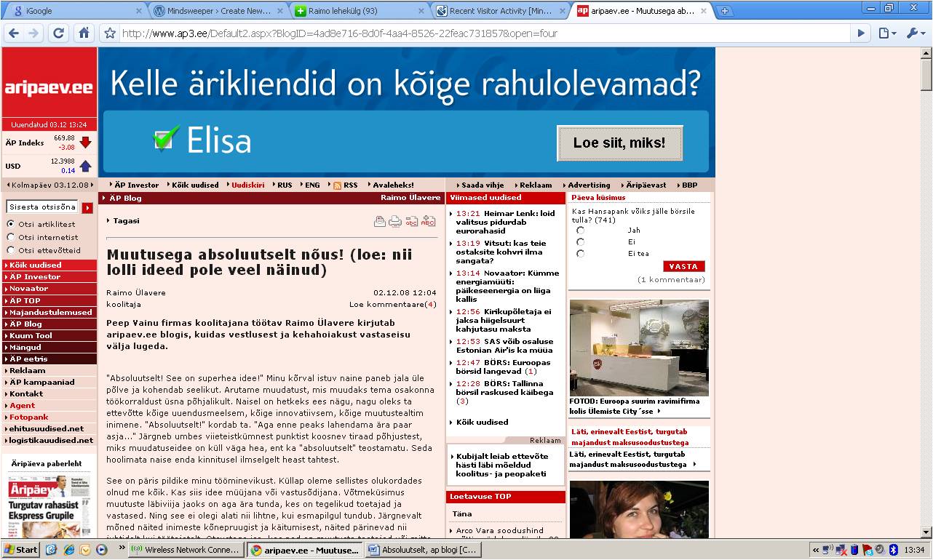Choose Ei in the poll
Screen dimensions: 933x560
click(580, 242)
